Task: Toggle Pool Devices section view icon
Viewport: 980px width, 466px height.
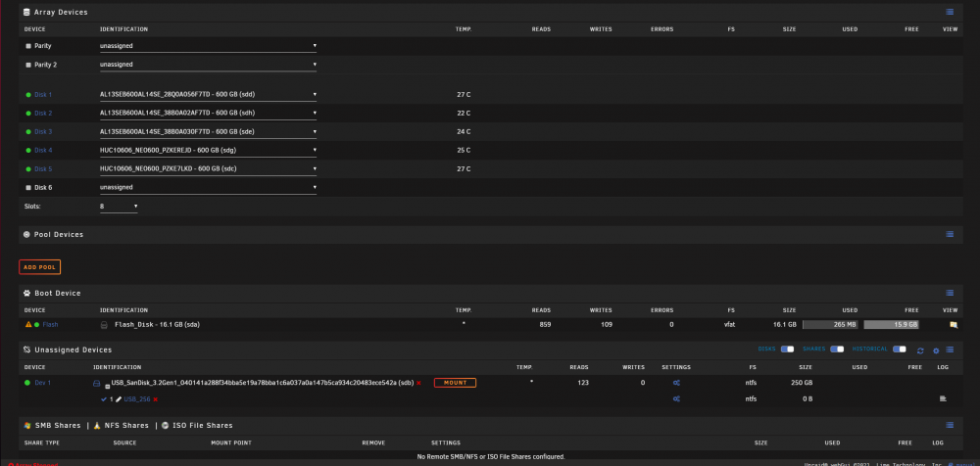Action: click(x=950, y=234)
